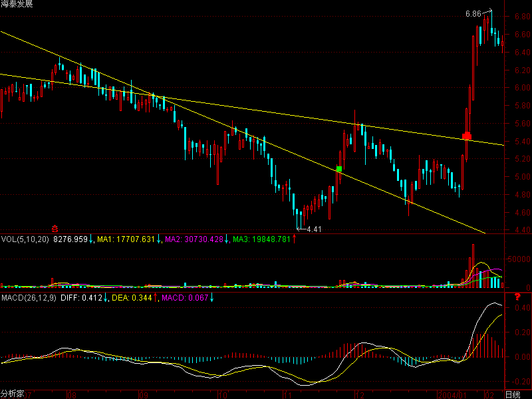Select the 12 month label on time axis
The width and height of the screenshot is (532, 399).
[360, 394]
